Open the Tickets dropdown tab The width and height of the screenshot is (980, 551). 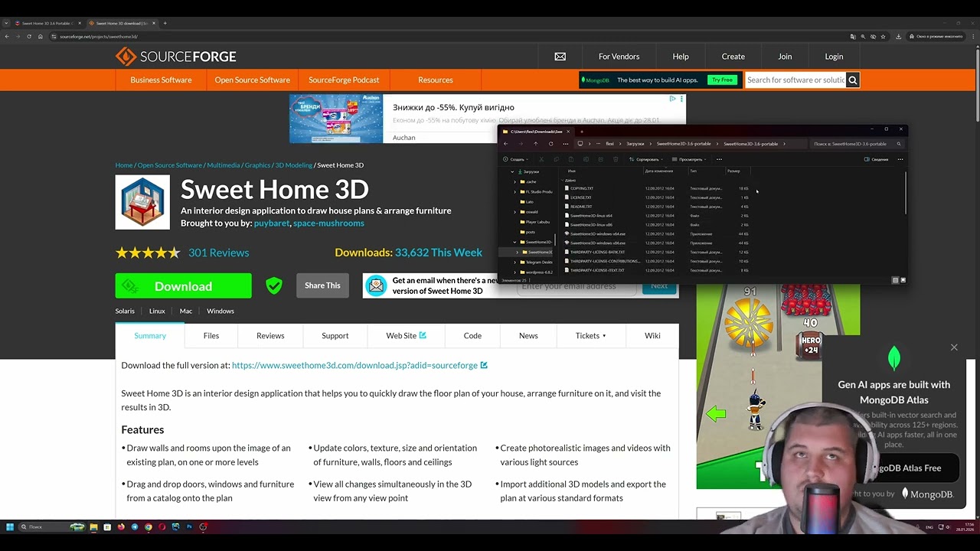[590, 336]
